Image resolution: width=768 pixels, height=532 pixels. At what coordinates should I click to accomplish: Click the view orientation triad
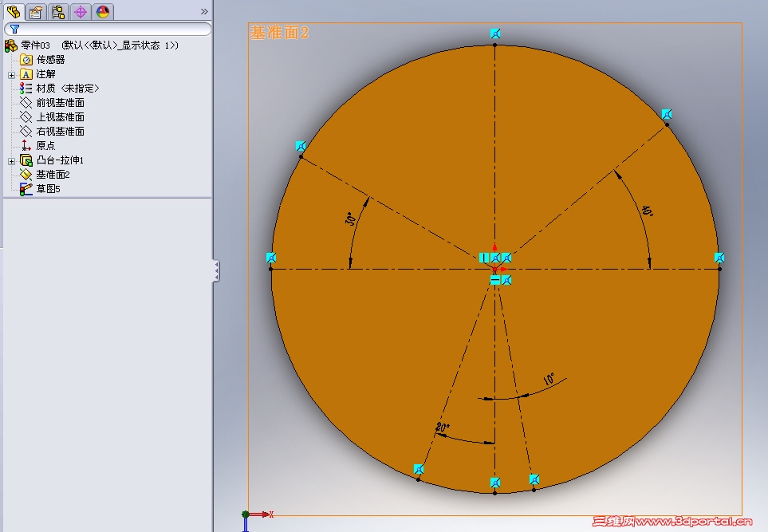256,520
